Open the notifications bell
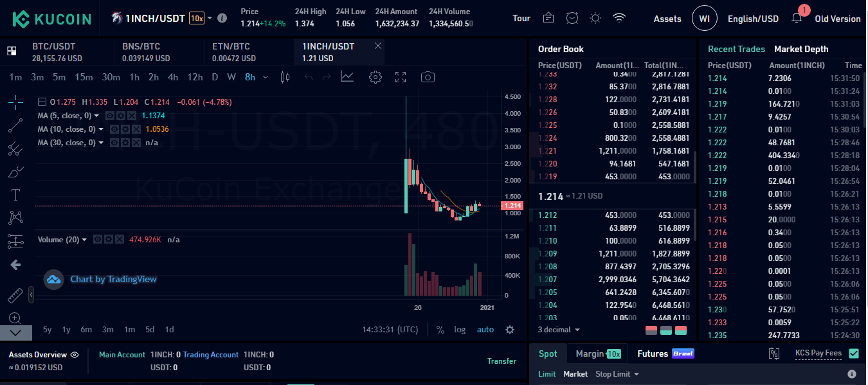The height and width of the screenshot is (385, 868). coord(797,18)
